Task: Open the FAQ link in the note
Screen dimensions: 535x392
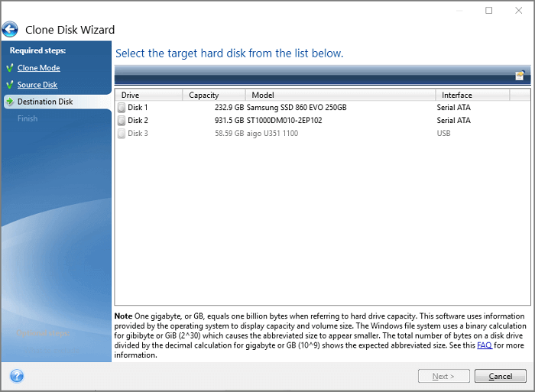Action: pyautogui.click(x=484, y=345)
